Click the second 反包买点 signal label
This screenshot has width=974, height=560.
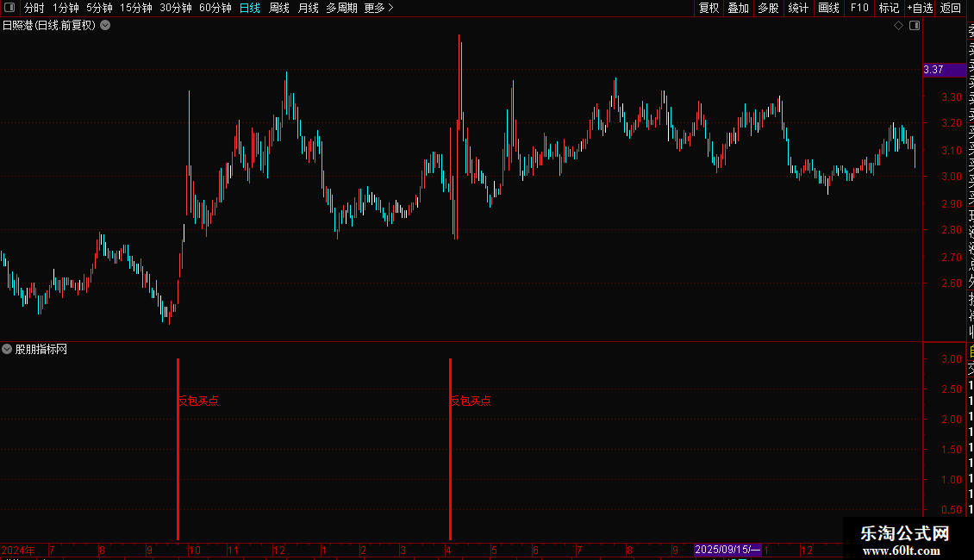pos(471,401)
